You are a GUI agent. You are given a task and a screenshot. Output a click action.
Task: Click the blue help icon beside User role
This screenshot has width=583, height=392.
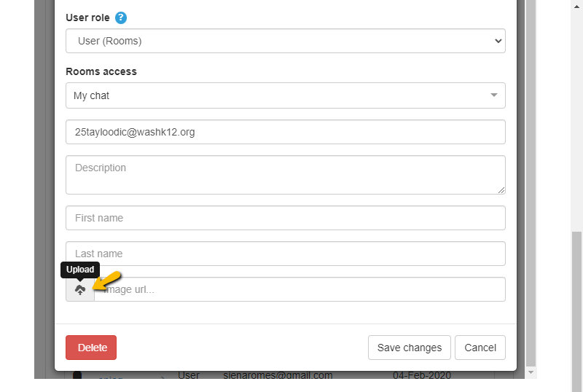(x=121, y=17)
